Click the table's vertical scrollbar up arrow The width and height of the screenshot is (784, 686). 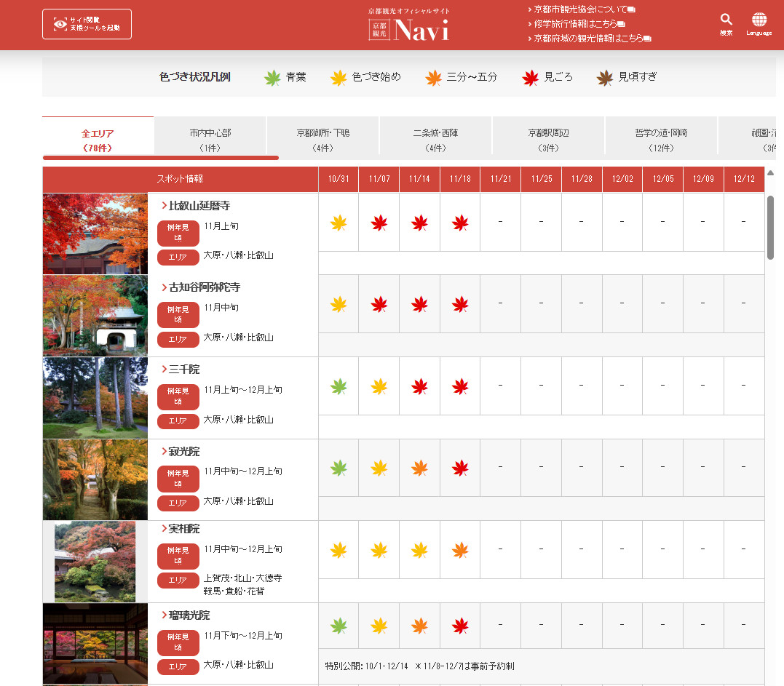click(770, 173)
